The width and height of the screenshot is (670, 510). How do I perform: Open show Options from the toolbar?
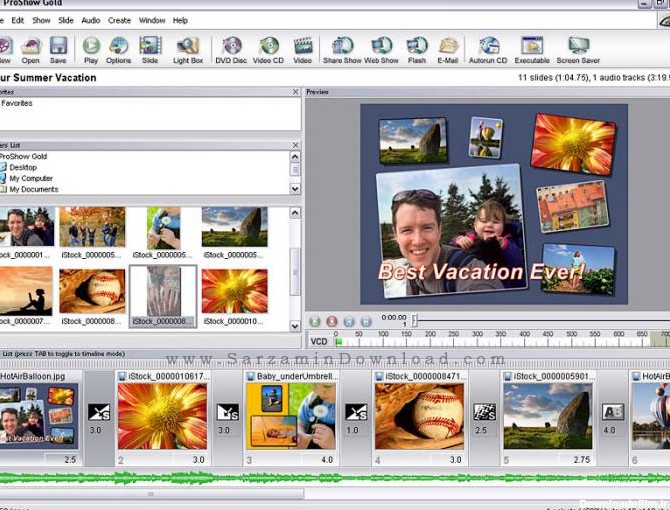pos(118,50)
